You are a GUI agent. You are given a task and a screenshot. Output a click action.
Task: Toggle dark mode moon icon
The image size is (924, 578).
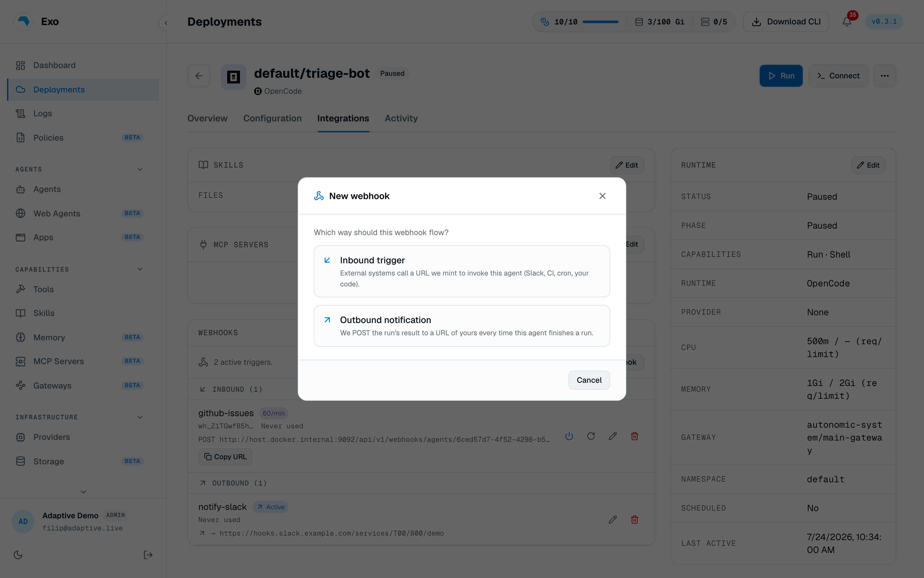pyautogui.click(x=18, y=555)
